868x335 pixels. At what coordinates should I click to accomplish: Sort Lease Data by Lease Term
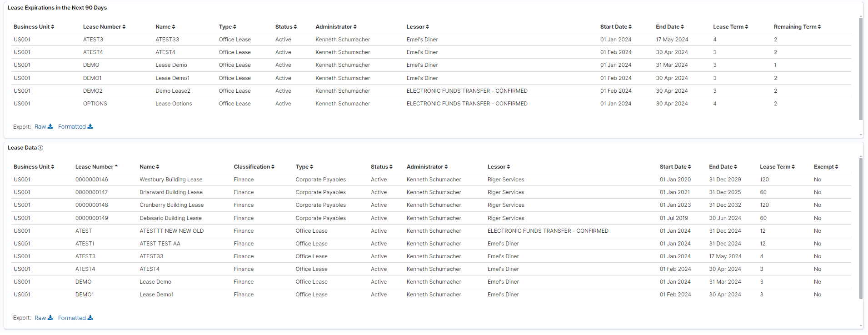point(777,167)
